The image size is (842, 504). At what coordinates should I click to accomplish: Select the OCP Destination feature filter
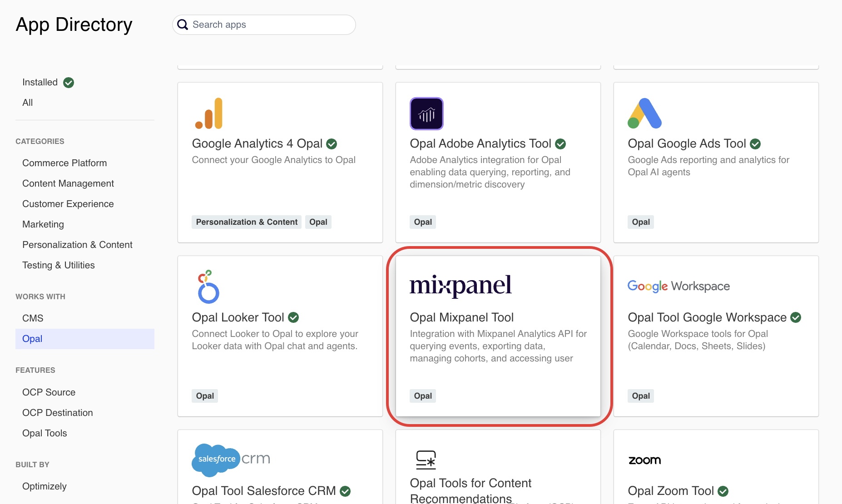(58, 413)
